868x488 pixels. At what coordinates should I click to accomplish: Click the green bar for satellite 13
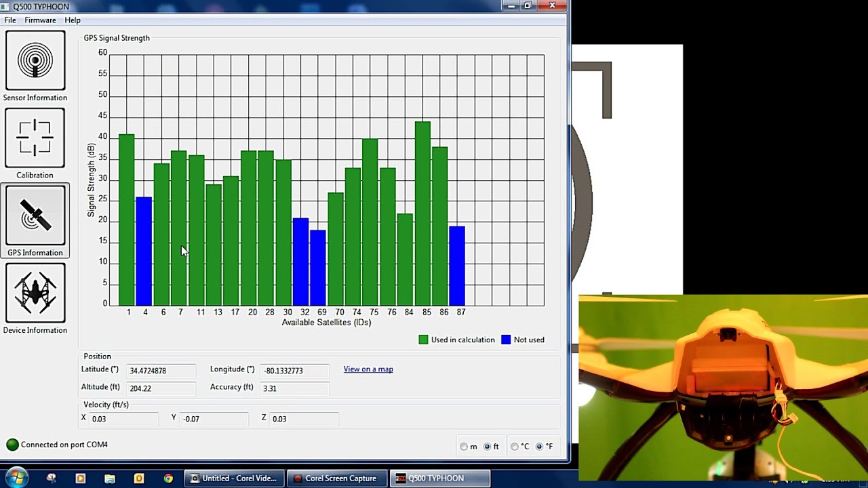pyautogui.click(x=214, y=245)
